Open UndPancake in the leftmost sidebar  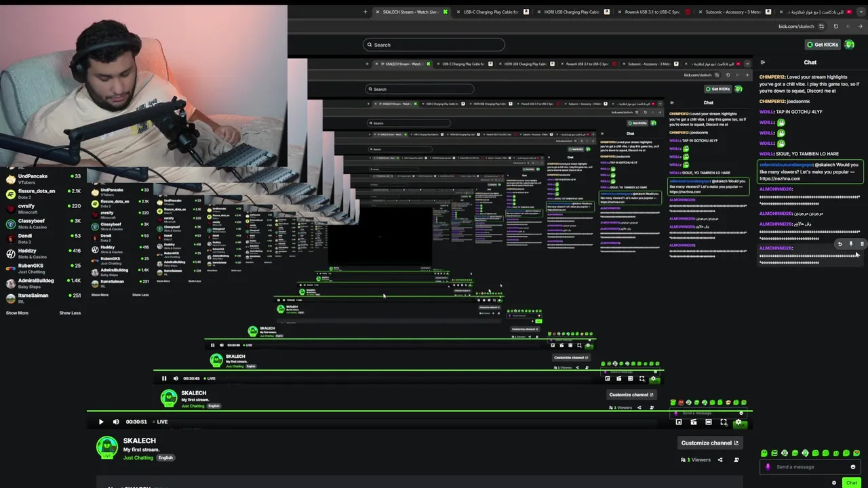(x=43, y=179)
